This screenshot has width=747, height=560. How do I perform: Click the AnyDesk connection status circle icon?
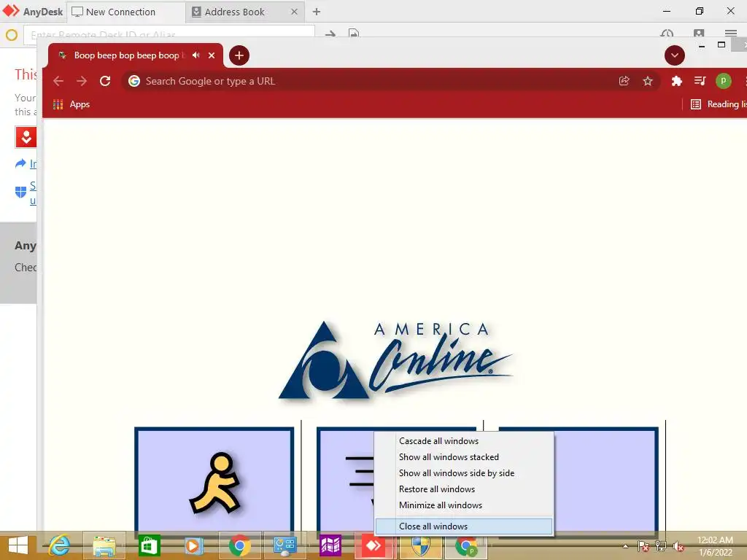click(12, 35)
